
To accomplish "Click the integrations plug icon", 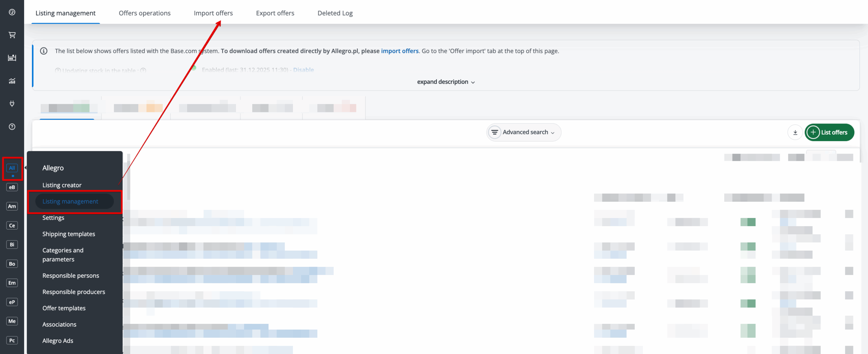I will [12, 104].
